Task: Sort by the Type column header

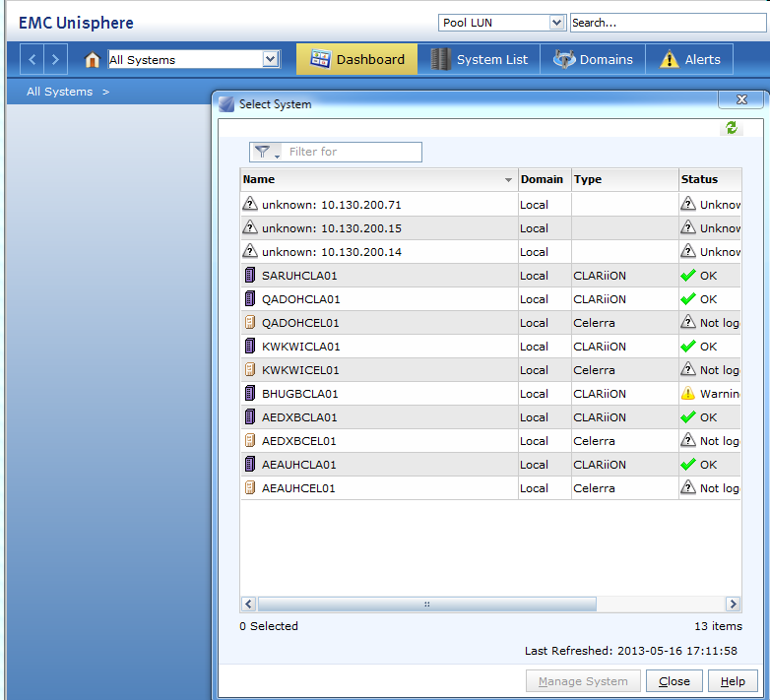Action: pyautogui.click(x=624, y=179)
